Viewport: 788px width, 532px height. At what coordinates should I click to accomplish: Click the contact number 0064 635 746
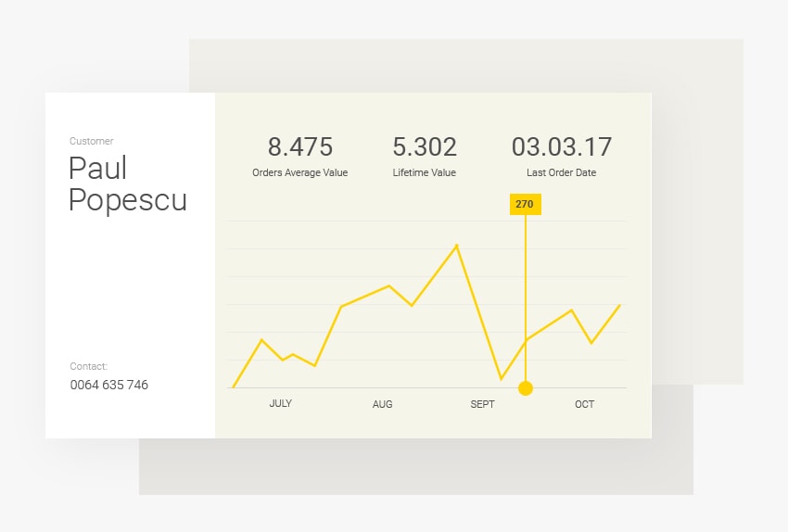[109, 385]
